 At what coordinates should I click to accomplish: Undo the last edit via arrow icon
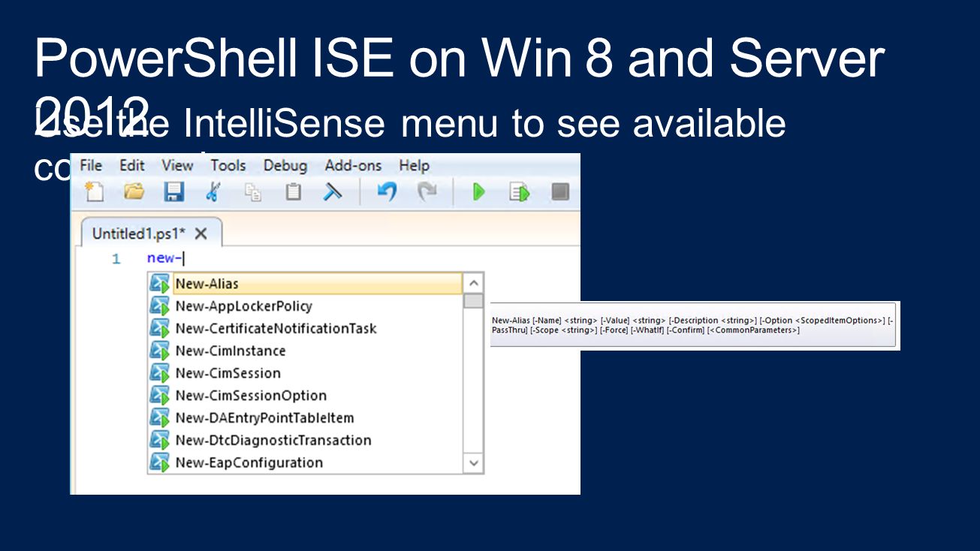tap(386, 191)
